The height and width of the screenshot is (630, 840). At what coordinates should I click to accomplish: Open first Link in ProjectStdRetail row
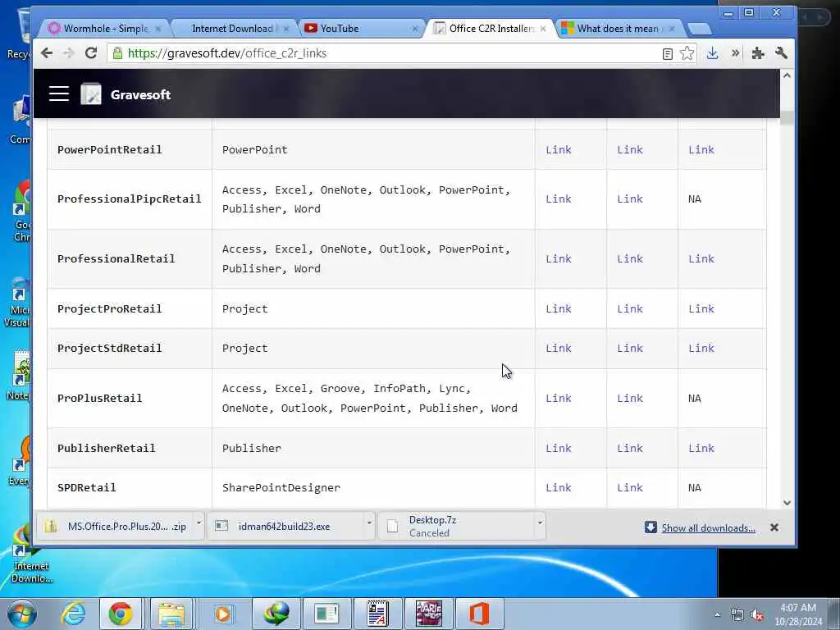[558, 349]
